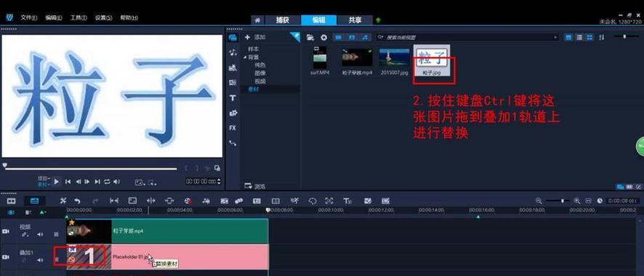Open the Sound/Audio library icon

[x=233, y=52]
